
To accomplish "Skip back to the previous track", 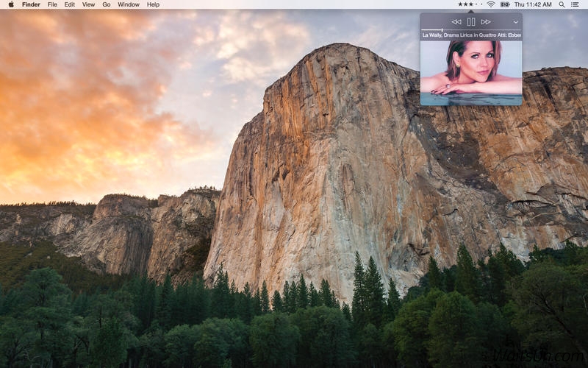I will coord(456,22).
